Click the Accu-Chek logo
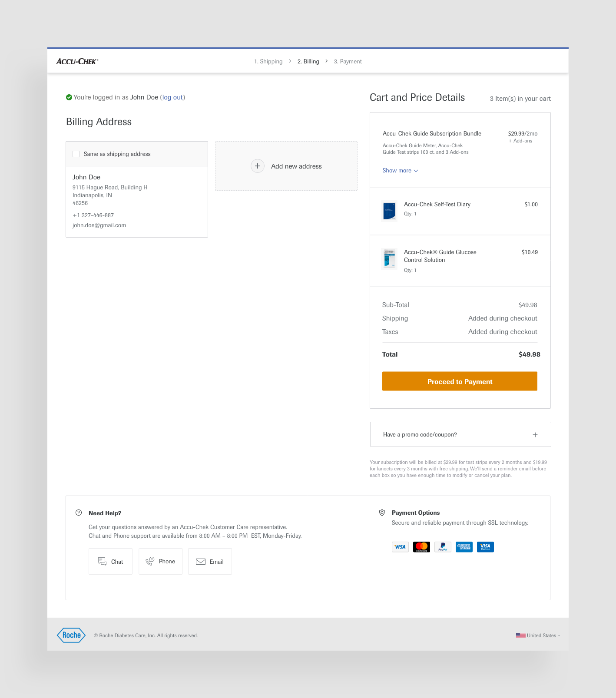The image size is (616, 698). (x=77, y=62)
